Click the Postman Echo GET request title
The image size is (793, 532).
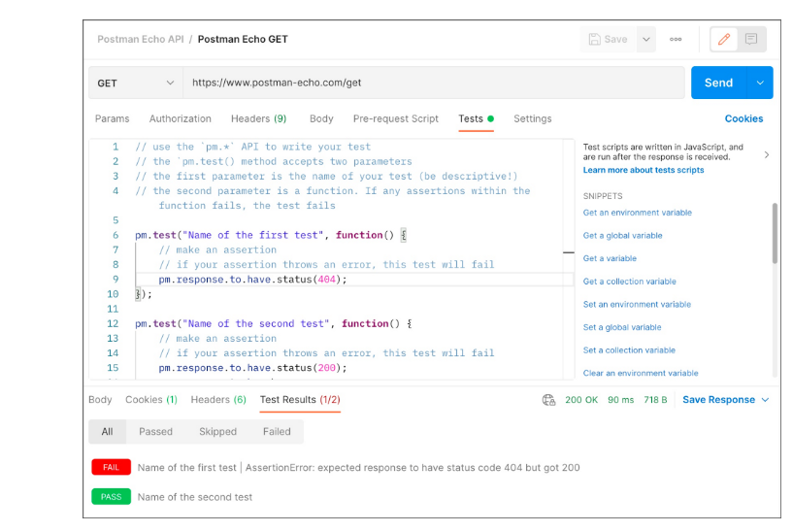[x=243, y=40]
